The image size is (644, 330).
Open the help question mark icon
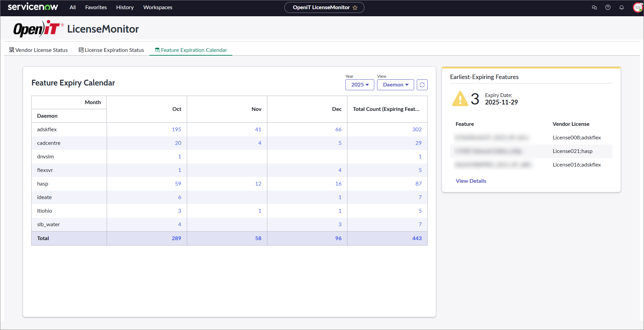(x=608, y=7)
